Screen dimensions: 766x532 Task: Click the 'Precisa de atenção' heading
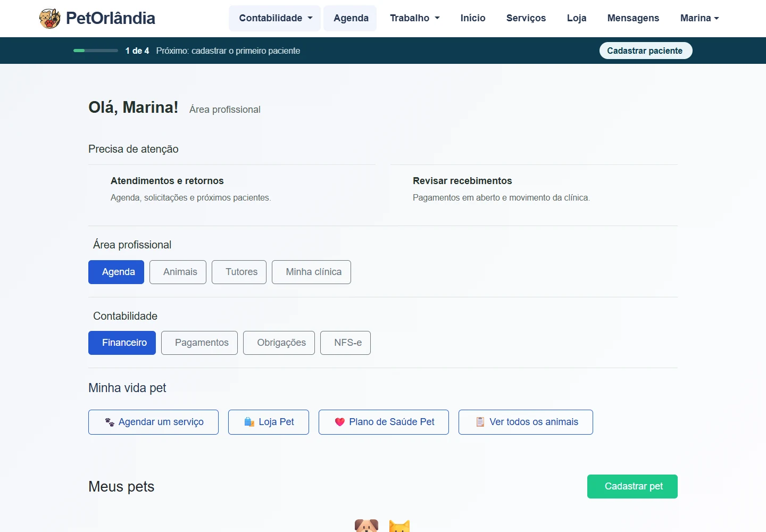[134, 149]
